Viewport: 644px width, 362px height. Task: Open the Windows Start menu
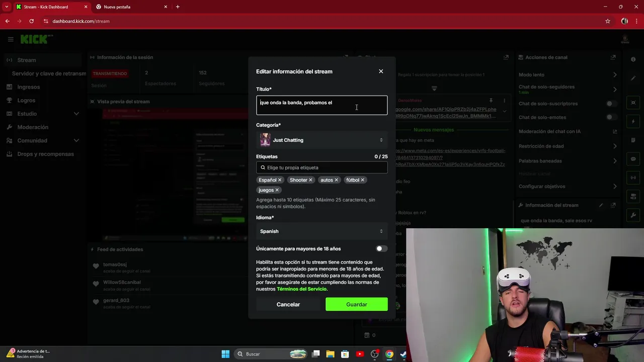click(x=225, y=354)
